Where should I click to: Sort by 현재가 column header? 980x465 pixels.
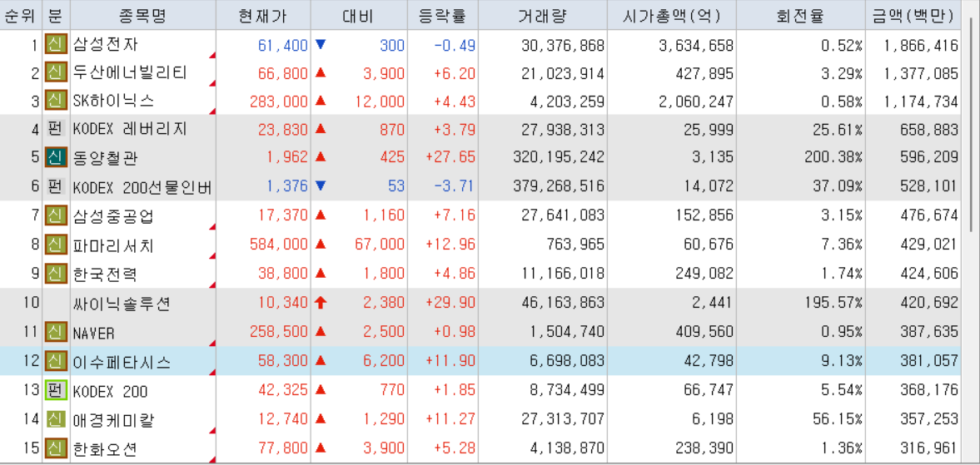(263, 16)
